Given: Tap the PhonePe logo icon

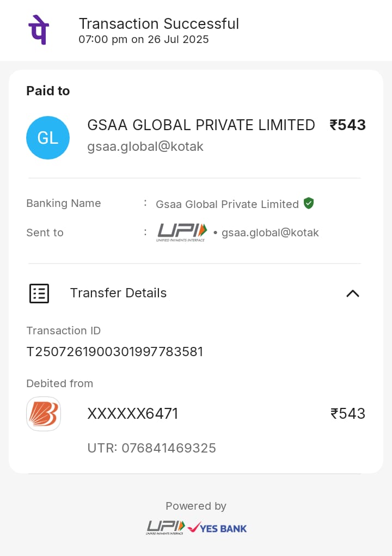Looking at the screenshot, I should point(38,30).
